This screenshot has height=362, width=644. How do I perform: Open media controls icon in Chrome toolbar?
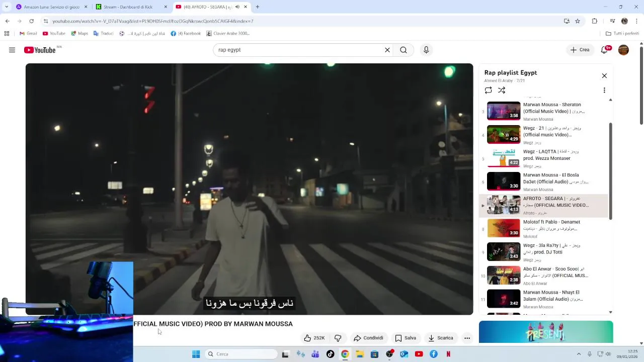pos(612,21)
